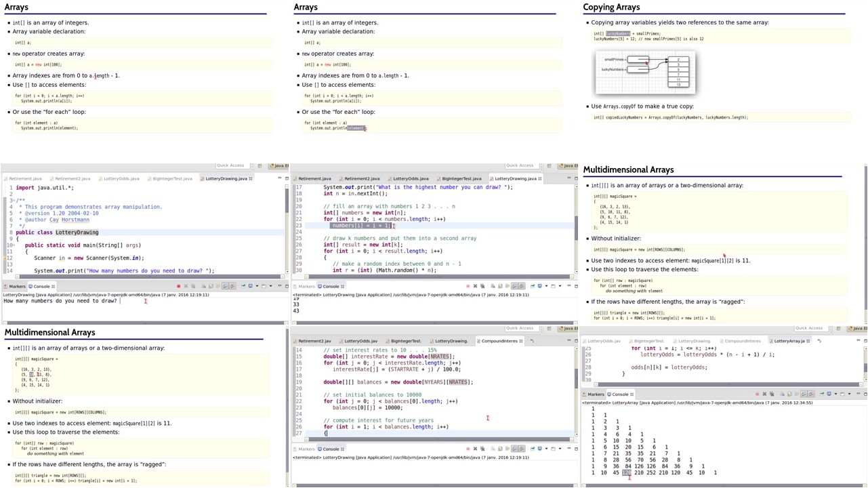
Task: Click the highlighted value 120 in the console output
Action: pos(627,472)
